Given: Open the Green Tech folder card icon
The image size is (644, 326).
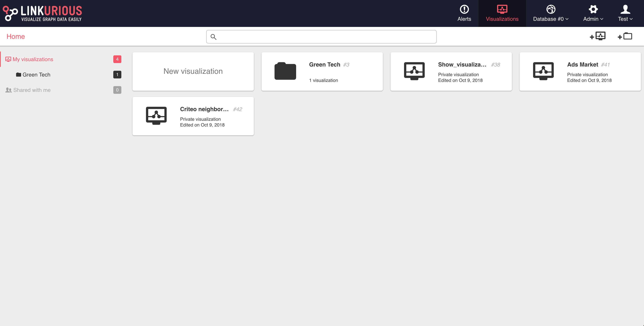Looking at the screenshot, I should [x=285, y=71].
